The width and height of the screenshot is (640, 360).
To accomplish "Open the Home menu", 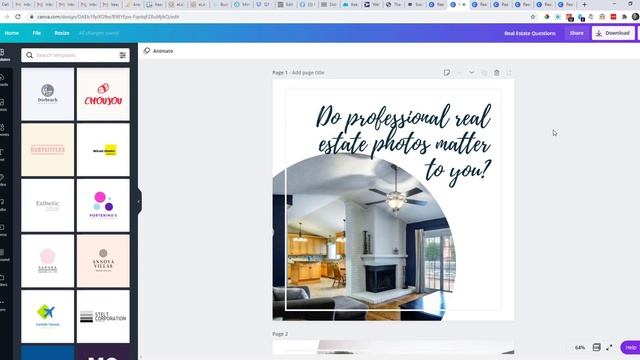I will tap(12, 33).
